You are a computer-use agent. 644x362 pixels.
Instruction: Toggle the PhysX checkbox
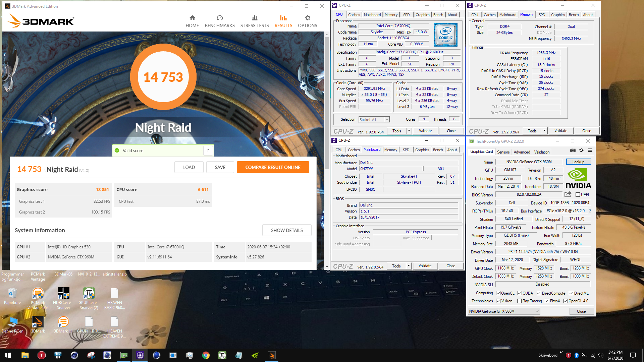pos(547,301)
